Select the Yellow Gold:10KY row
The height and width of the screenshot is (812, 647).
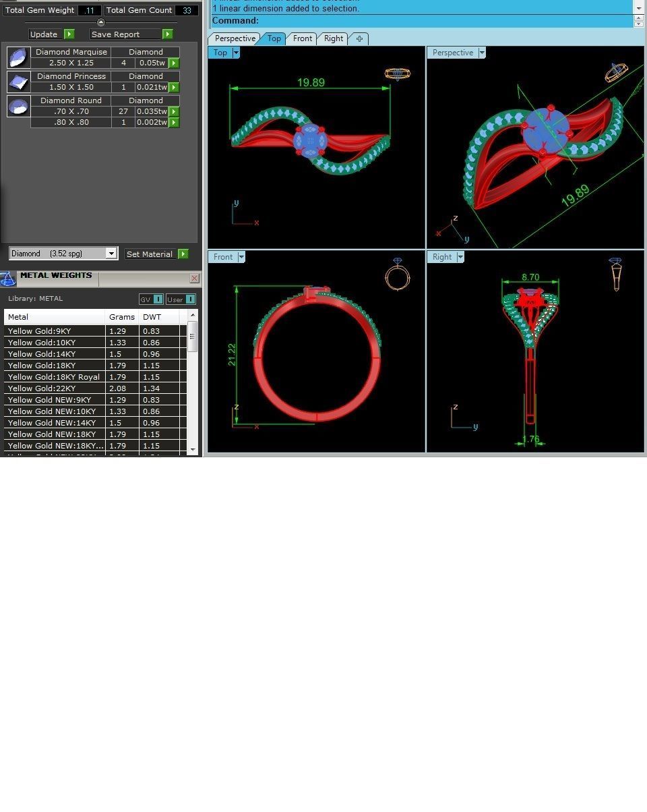click(95, 343)
